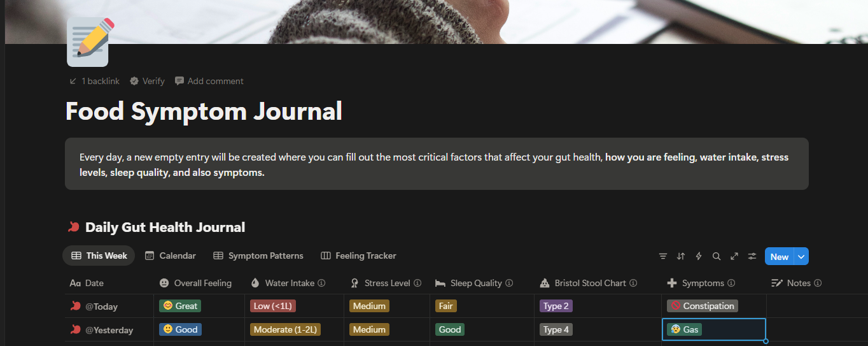Expand the dropdown arrow beside New
Screen dimensions: 868x346
pyautogui.click(x=802, y=256)
